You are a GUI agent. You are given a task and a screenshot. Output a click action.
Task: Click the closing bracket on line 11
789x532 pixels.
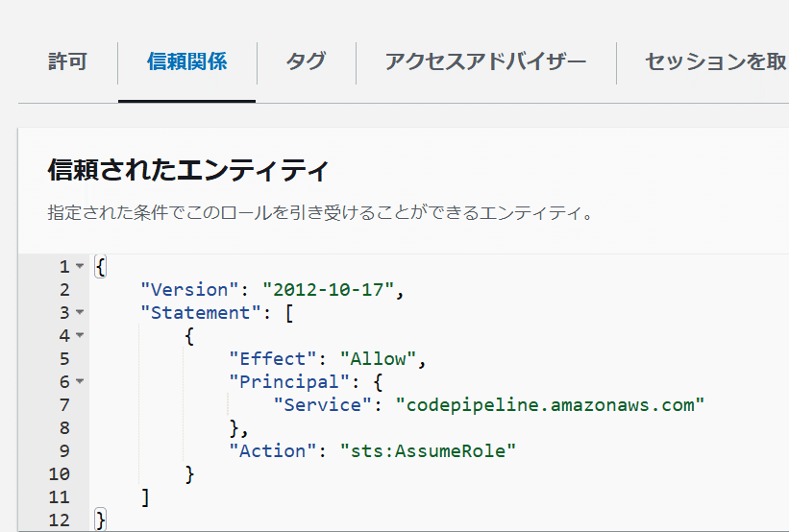coord(145,497)
